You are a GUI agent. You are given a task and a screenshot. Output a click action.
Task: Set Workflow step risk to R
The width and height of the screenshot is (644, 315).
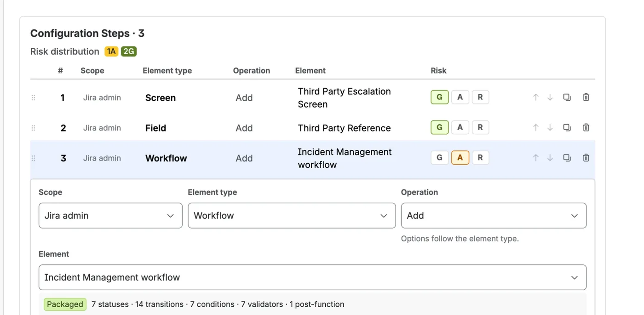[480, 158]
